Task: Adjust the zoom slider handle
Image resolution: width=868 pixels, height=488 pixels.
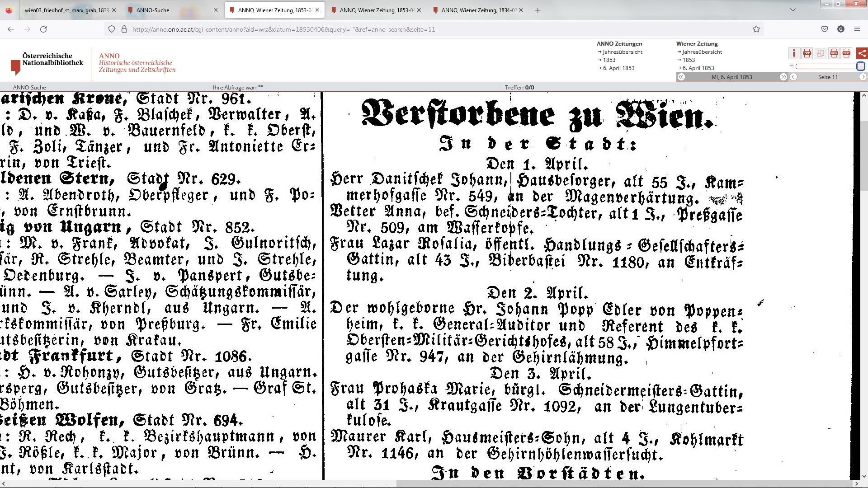Action: click(x=861, y=66)
